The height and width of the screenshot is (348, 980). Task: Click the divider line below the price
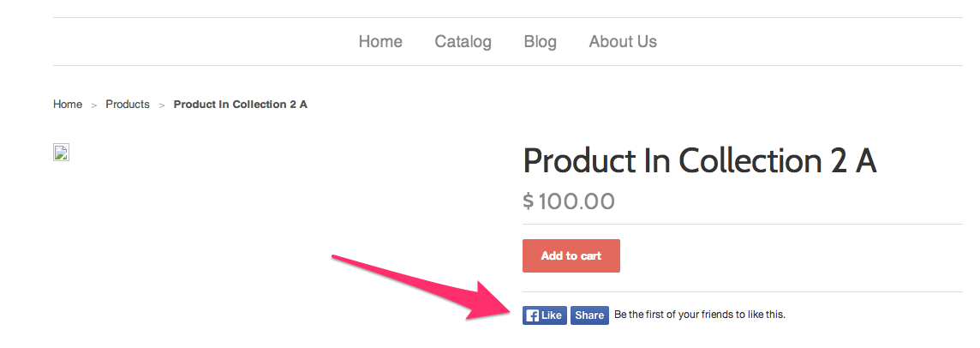(x=743, y=224)
